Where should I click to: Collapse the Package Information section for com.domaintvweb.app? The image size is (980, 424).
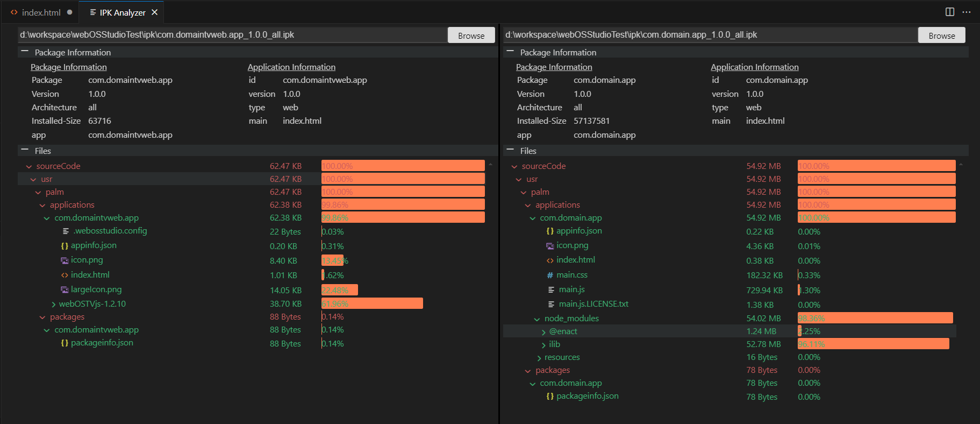25,52
